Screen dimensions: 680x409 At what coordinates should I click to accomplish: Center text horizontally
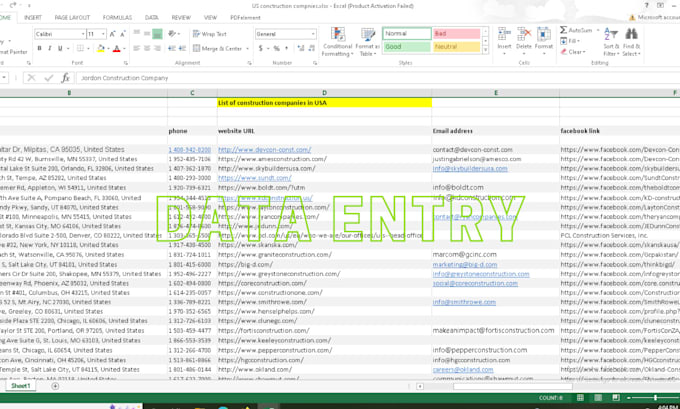[147, 48]
